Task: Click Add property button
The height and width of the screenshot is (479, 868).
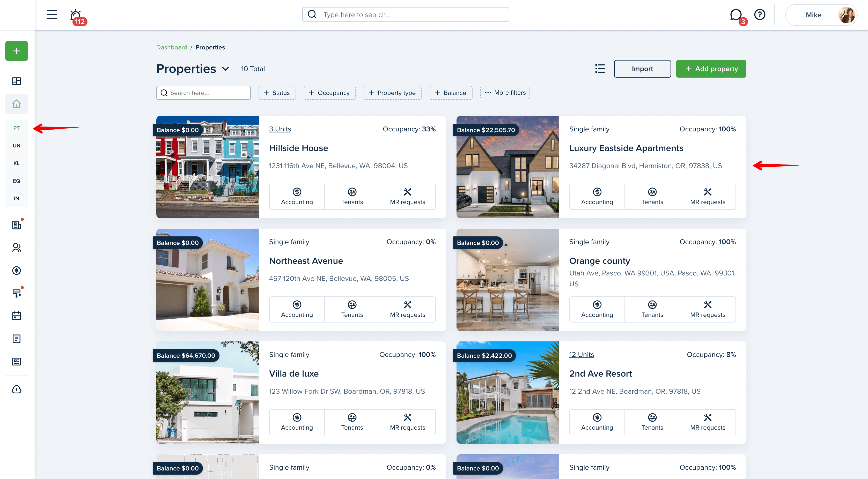Action: coord(711,69)
